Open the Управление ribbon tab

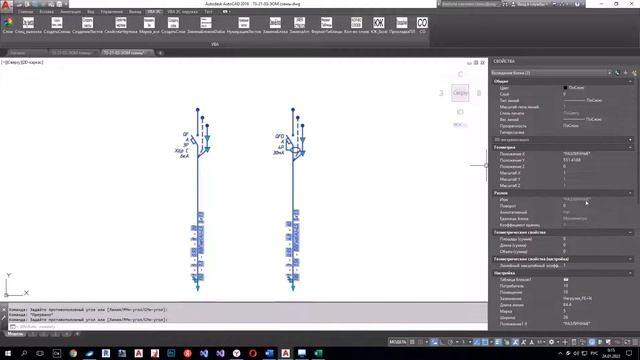111,12
